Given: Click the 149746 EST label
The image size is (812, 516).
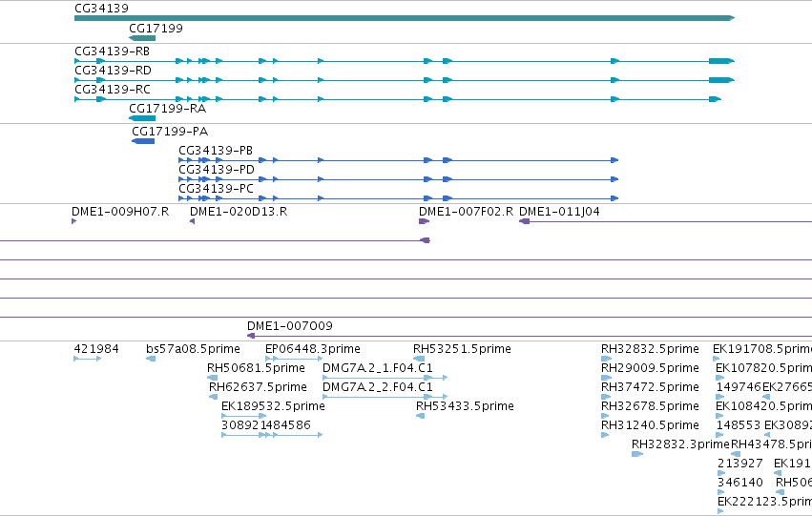Looking at the screenshot, I should tap(739, 386).
